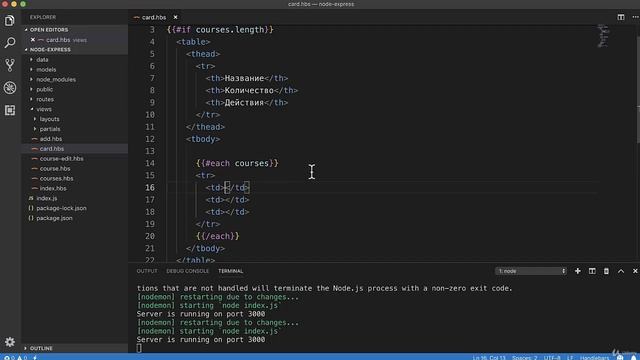Split the editor to the right

(x=620, y=17)
